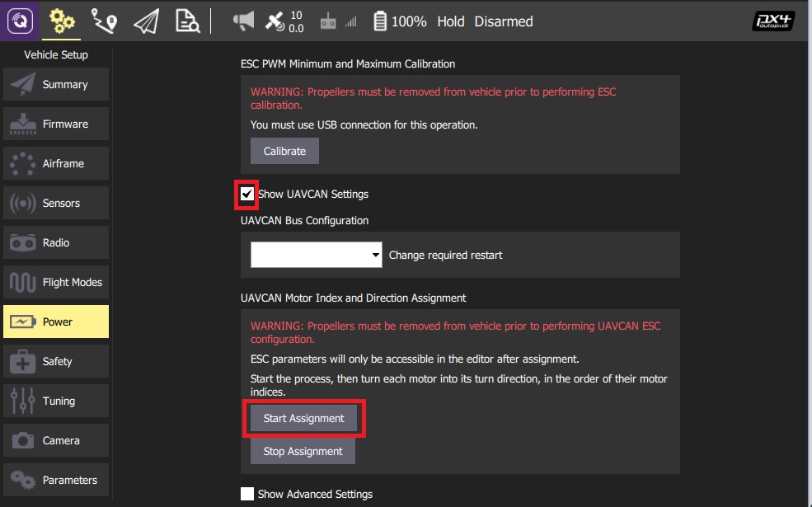The width and height of the screenshot is (812, 507).
Task: Open the UAVCAN Bus Configuration dropdown
Action: pyautogui.click(x=316, y=254)
